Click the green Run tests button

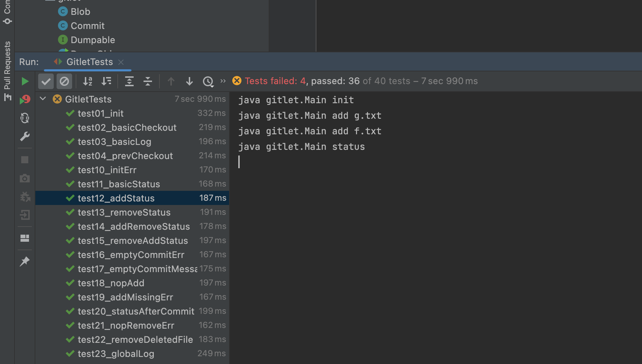(25, 81)
